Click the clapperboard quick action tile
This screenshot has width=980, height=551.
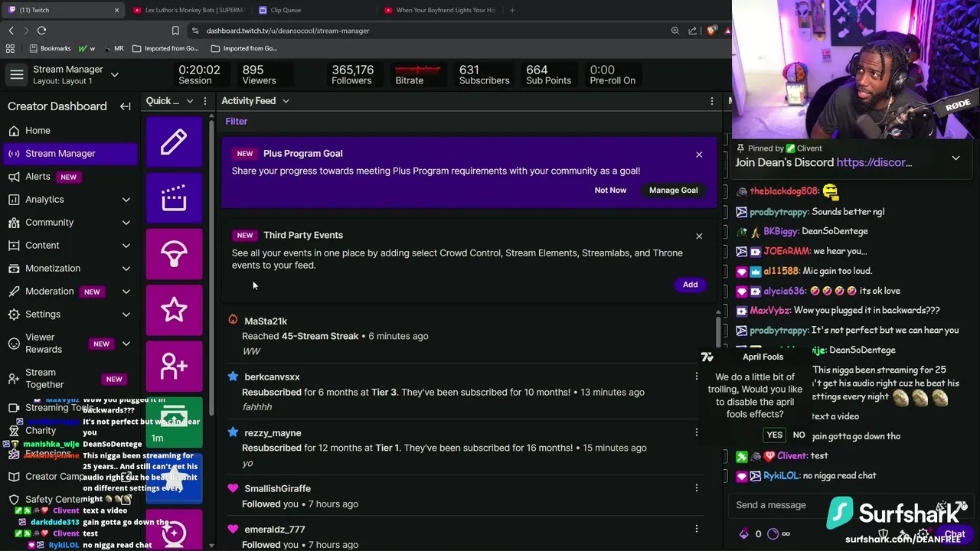(174, 198)
